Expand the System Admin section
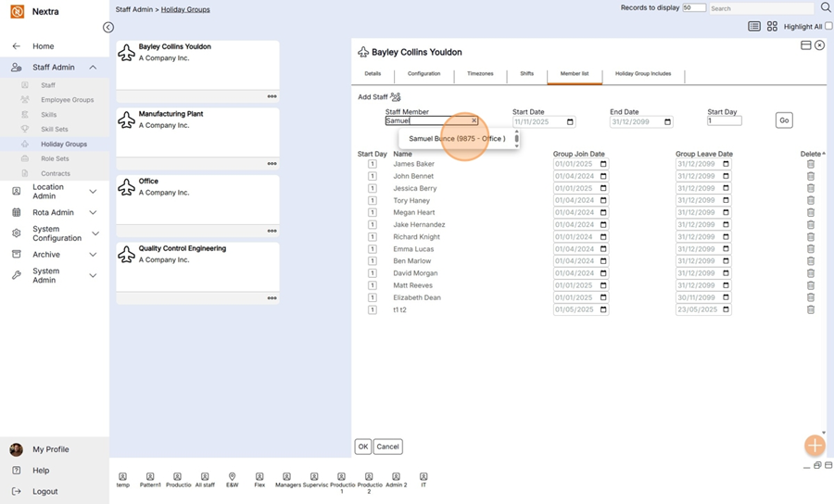Screen dimensions: 834x504 tap(93, 275)
